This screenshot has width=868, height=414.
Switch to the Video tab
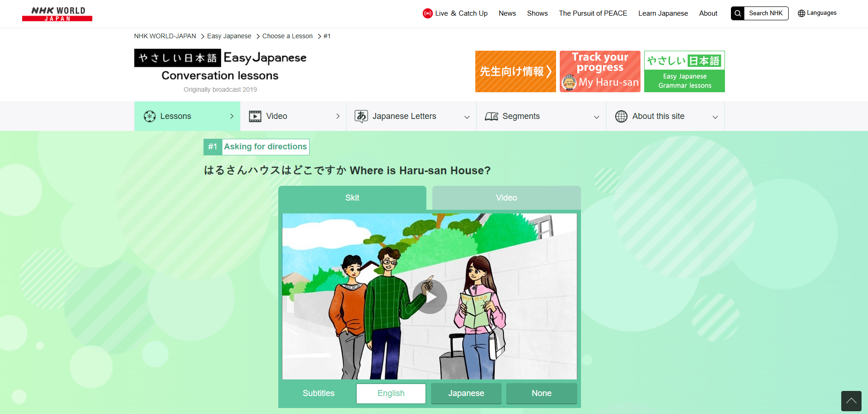507,198
